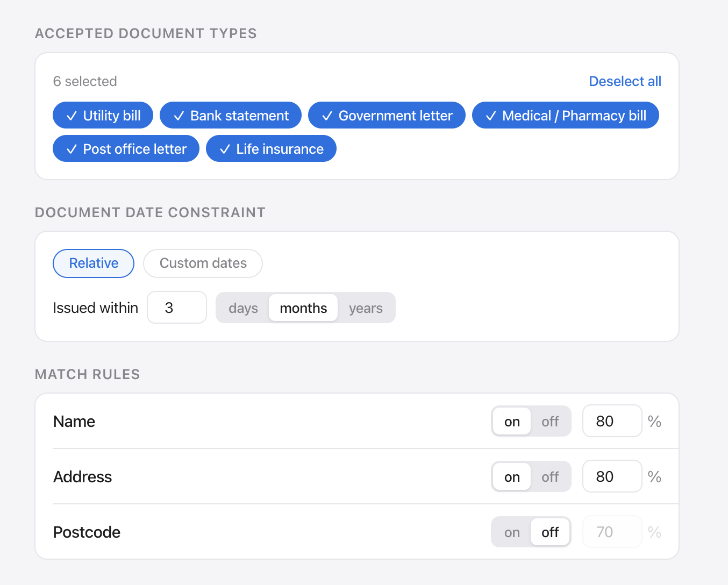Turn off the Address match rule

point(550,476)
